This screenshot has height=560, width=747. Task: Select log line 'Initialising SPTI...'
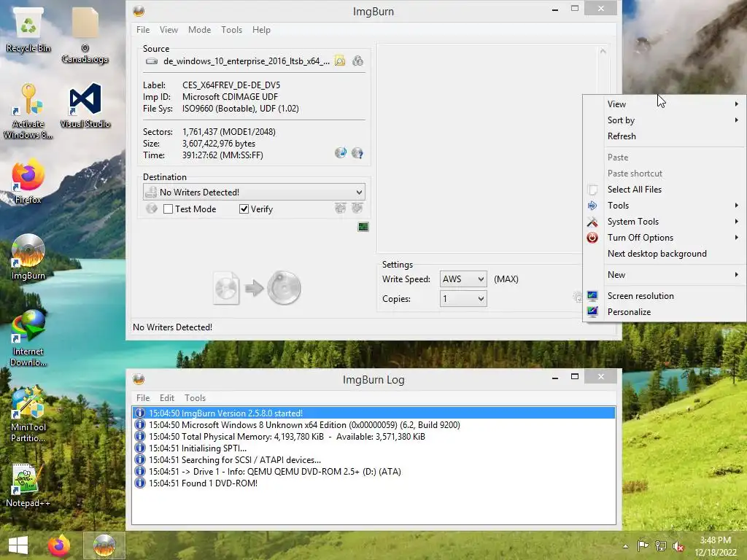pos(373,448)
